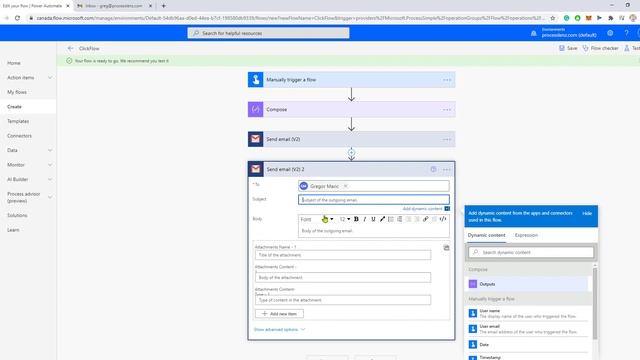This screenshot has width=640, height=360.
Task: Expand Action items in the sidebar
Action: pos(50,78)
